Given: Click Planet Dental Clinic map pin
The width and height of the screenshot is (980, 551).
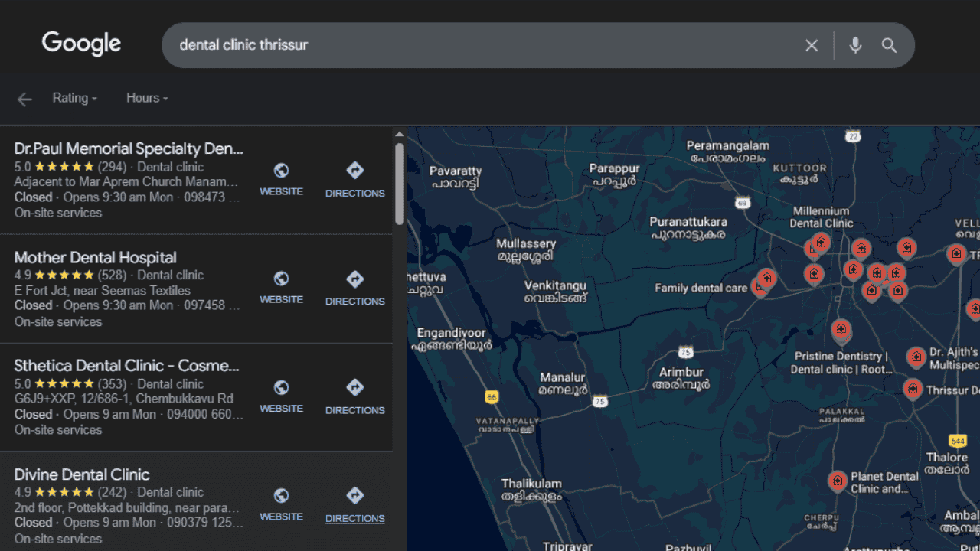Looking at the screenshot, I should tap(838, 481).
